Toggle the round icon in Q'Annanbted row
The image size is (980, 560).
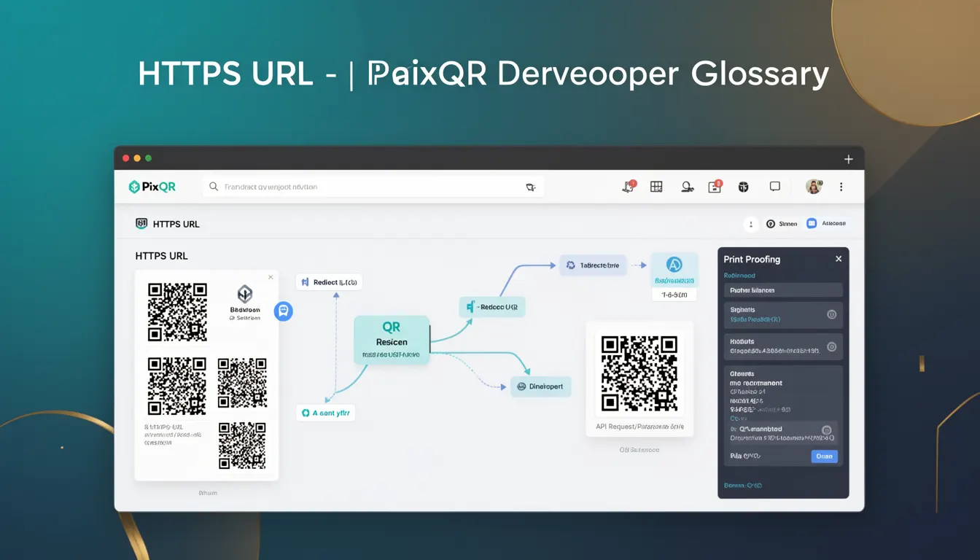pos(826,430)
